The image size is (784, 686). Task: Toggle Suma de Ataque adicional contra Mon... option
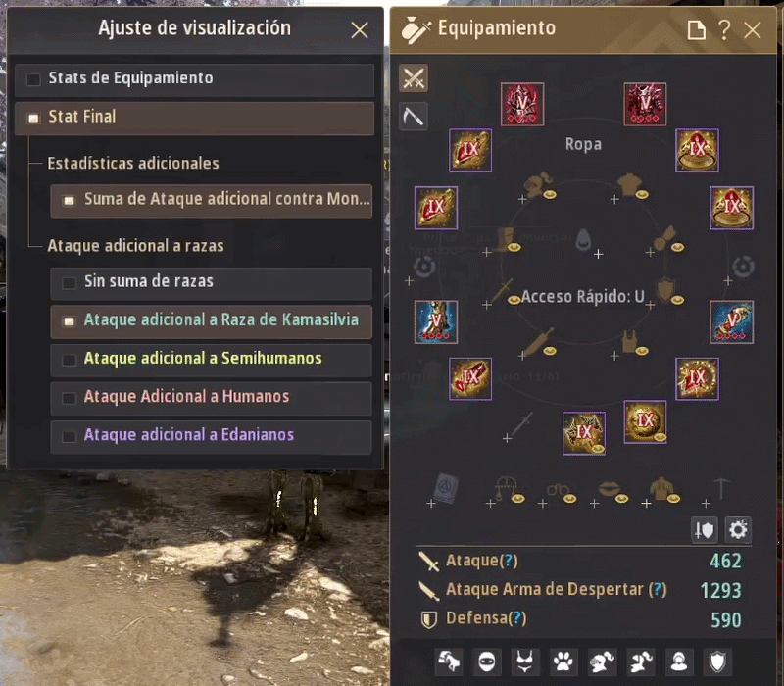(x=211, y=200)
